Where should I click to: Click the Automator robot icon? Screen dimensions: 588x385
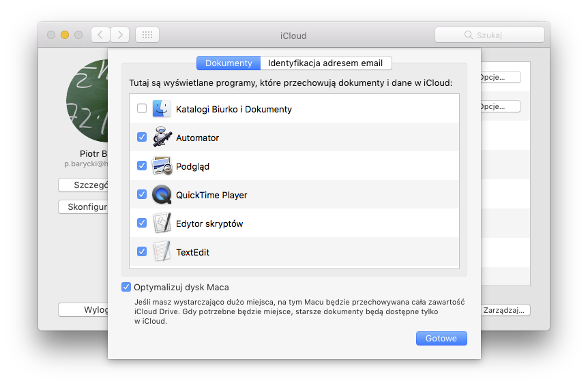(x=162, y=137)
